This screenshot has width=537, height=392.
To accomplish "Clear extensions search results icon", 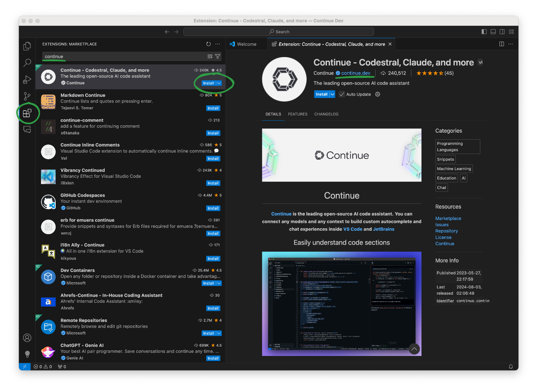I will [x=210, y=56].
